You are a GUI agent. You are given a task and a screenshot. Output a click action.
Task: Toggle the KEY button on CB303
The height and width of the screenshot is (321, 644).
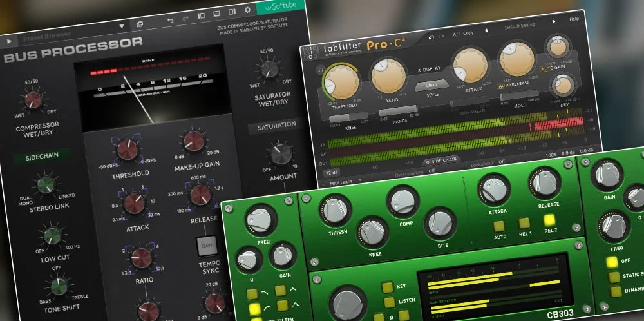coord(387,287)
